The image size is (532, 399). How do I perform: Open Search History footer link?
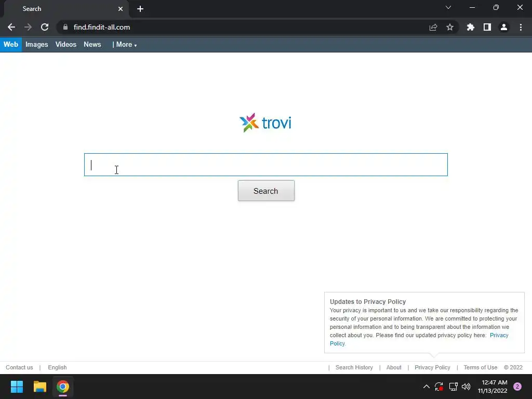click(354, 367)
